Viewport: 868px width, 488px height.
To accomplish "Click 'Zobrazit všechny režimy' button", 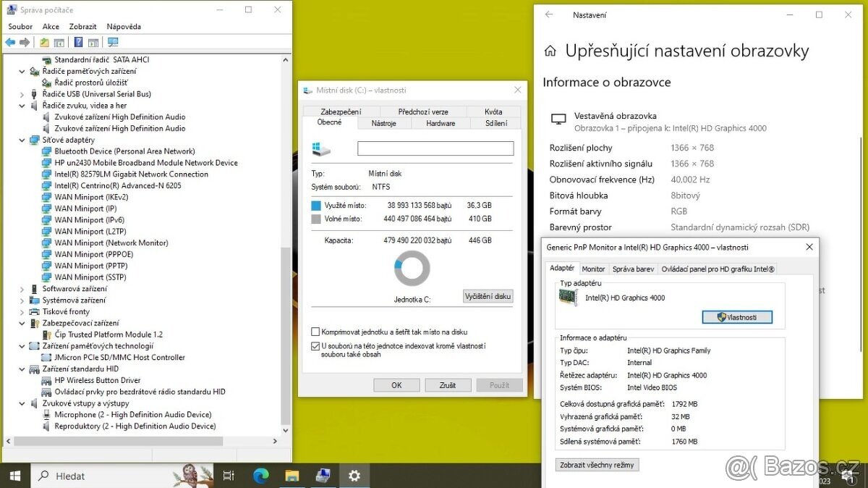I will click(597, 464).
